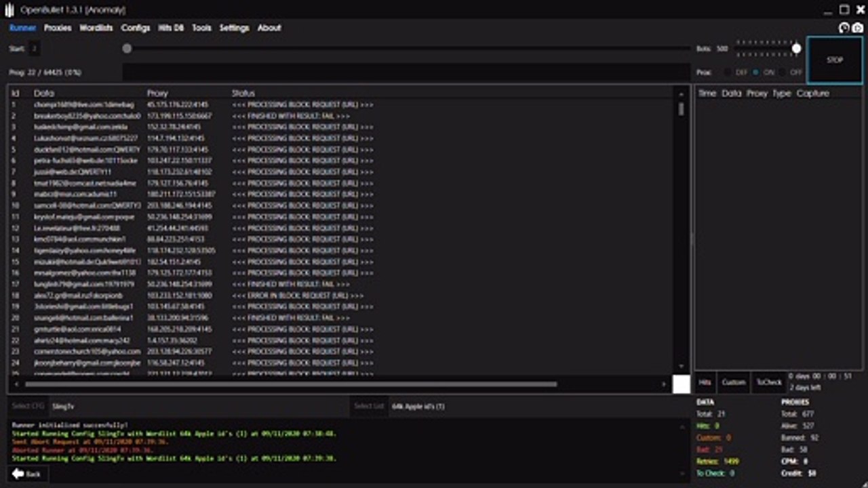Open the About menu tab
The width and height of the screenshot is (868, 488).
tap(269, 28)
